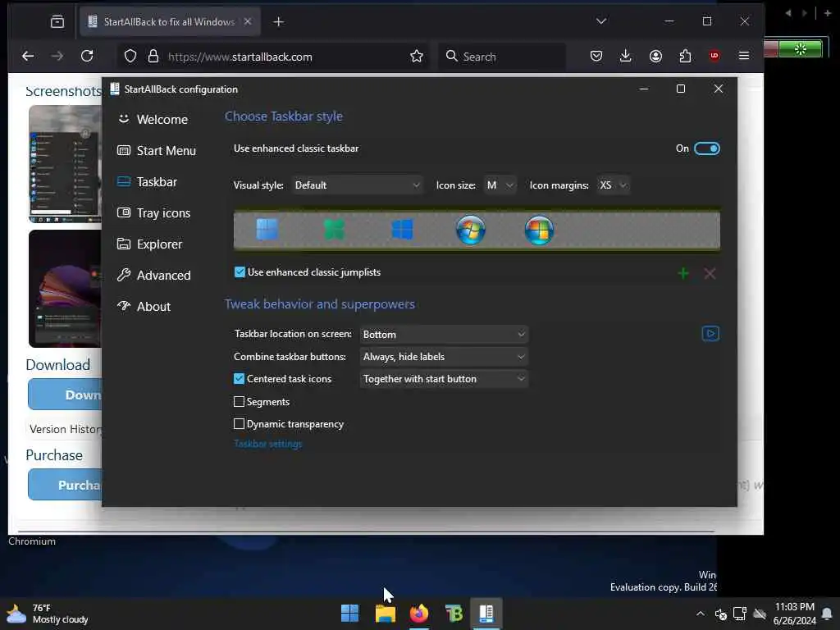This screenshot has width=840, height=630.
Task: Click the Firefox Search box
Action: [503, 57]
